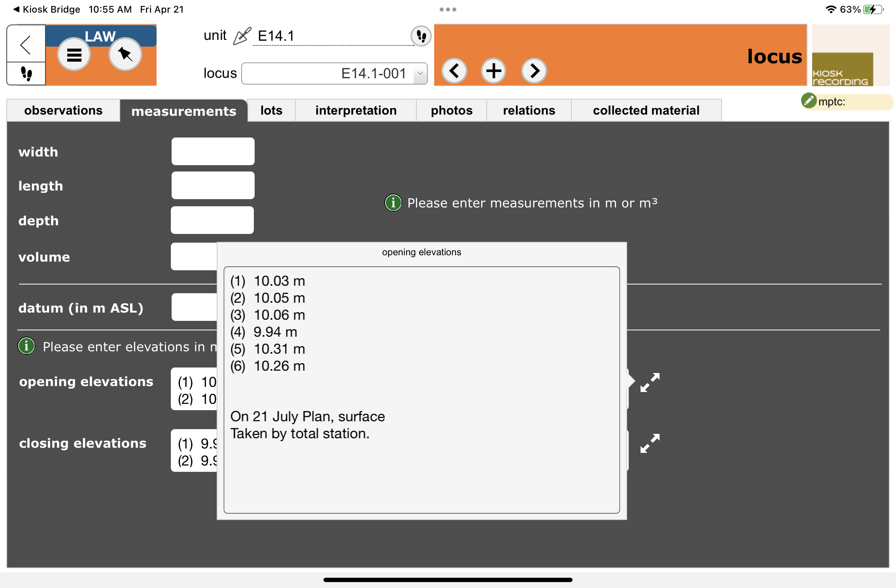The height and width of the screenshot is (588, 896).
Task: Switch to the observations tab
Action: tap(63, 110)
